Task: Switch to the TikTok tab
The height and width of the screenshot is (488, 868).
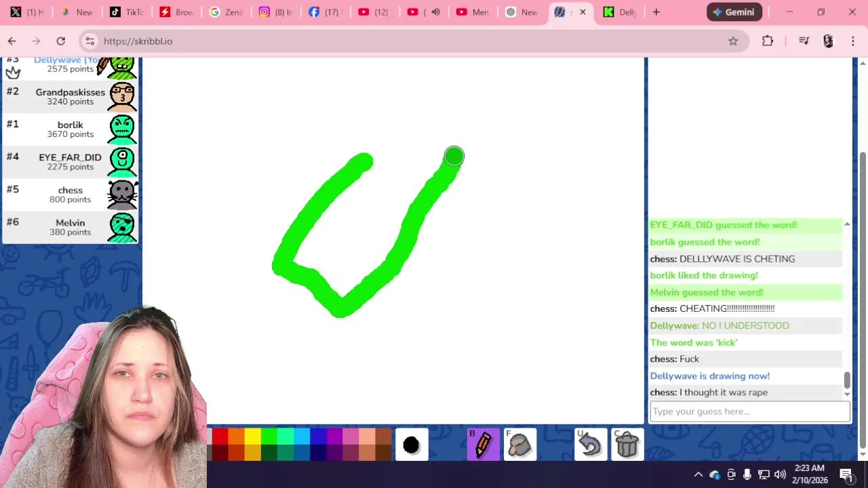Action: [126, 12]
